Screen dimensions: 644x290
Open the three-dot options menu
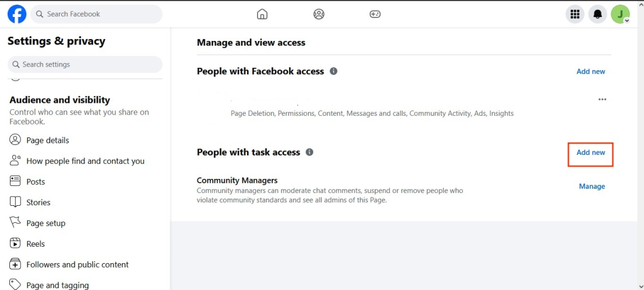pyautogui.click(x=602, y=99)
